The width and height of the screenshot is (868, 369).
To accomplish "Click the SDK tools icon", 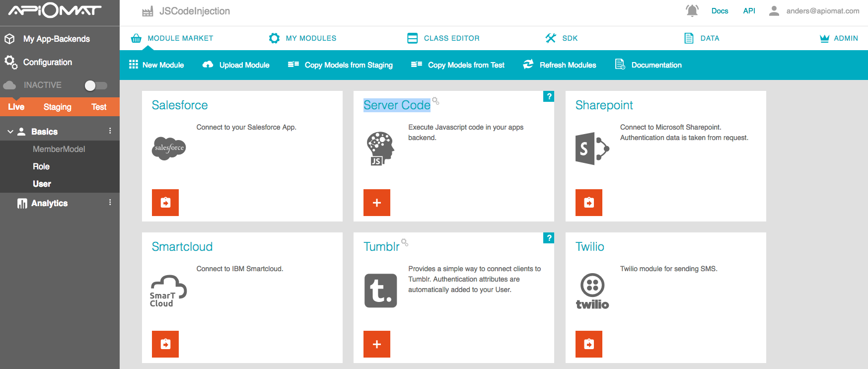I will [551, 38].
